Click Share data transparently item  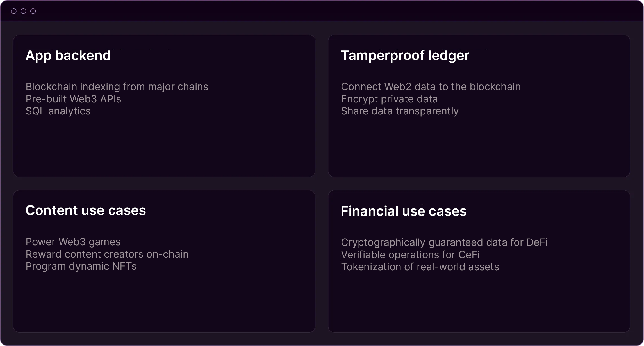[400, 111]
